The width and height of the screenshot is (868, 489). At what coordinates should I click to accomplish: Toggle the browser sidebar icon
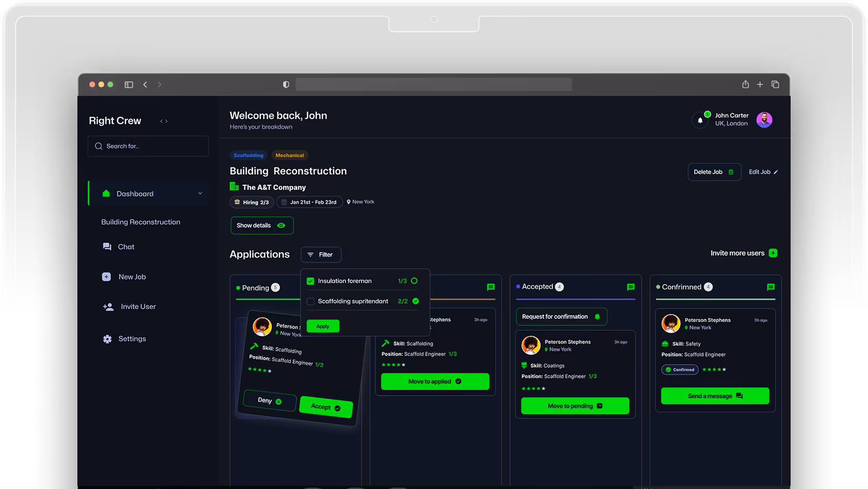click(129, 85)
